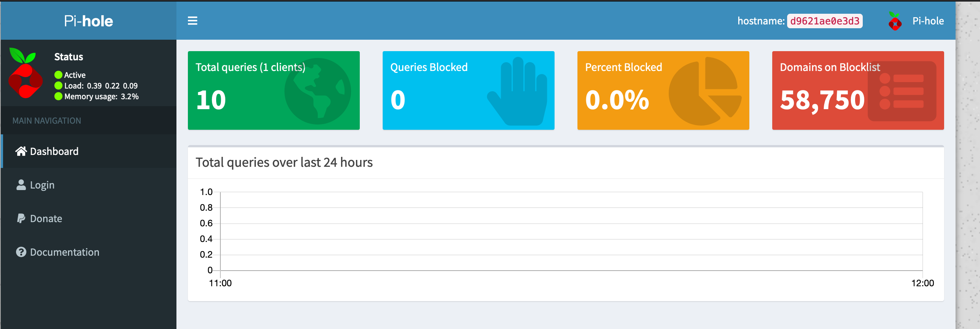This screenshot has width=980, height=329.
Task: Click the green Active status indicator
Action: point(58,75)
